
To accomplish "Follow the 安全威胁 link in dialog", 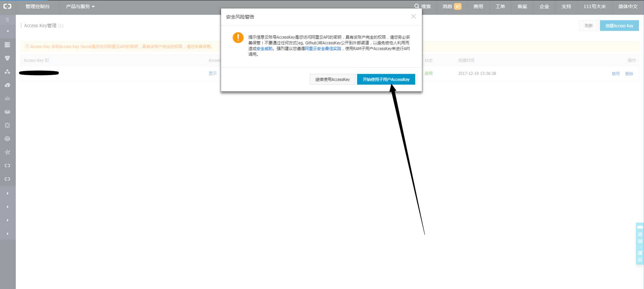I will pos(264,49).
